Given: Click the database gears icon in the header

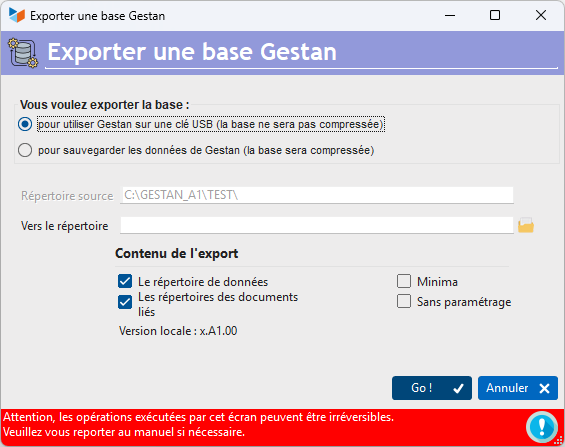Looking at the screenshot, I should [23, 53].
